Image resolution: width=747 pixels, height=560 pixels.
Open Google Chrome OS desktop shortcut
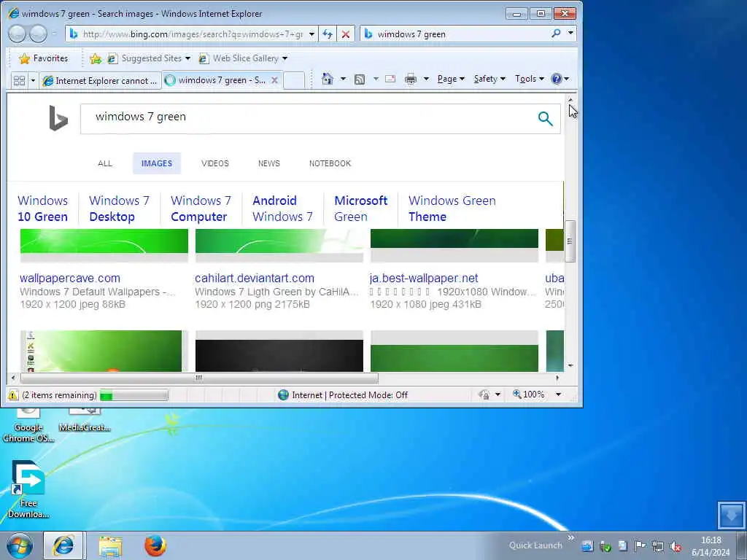(28, 425)
